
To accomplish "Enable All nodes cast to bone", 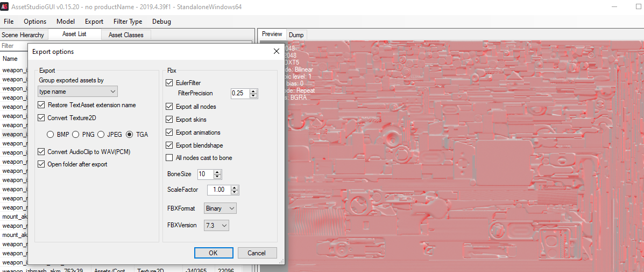I will tap(169, 157).
